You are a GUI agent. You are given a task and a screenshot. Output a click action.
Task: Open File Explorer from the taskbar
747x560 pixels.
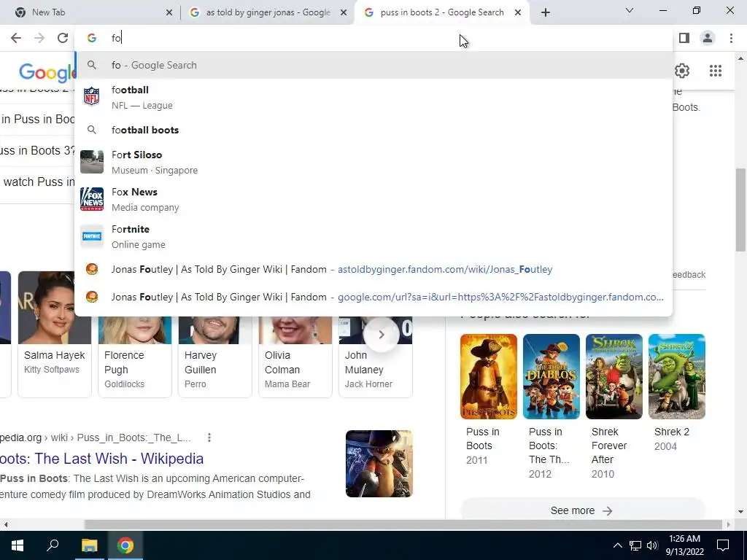point(89,545)
